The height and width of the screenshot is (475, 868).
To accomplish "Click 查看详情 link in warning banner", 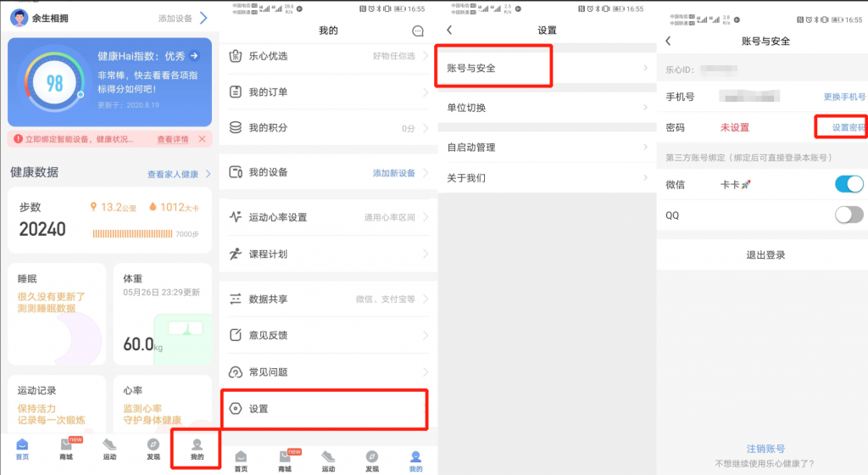I will coord(173,139).
